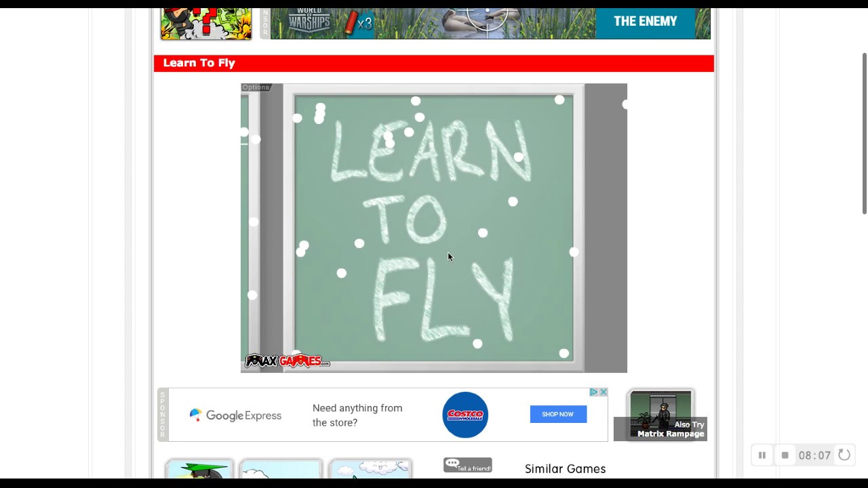The height and width of the screenshot is (488, 868).
Task: Close the Google Express ad with X
Action: click(x=603, y=392)
